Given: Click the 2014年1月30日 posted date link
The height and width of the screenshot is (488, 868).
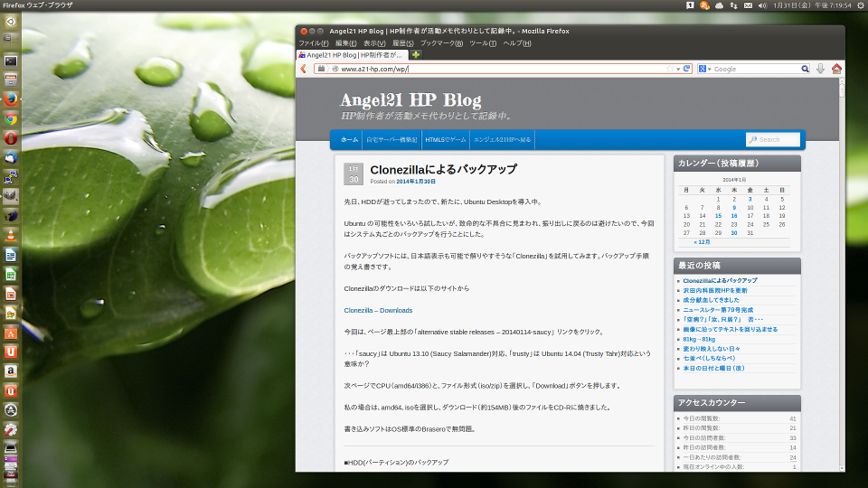Looking at the screenshot, I should (416, 182).
